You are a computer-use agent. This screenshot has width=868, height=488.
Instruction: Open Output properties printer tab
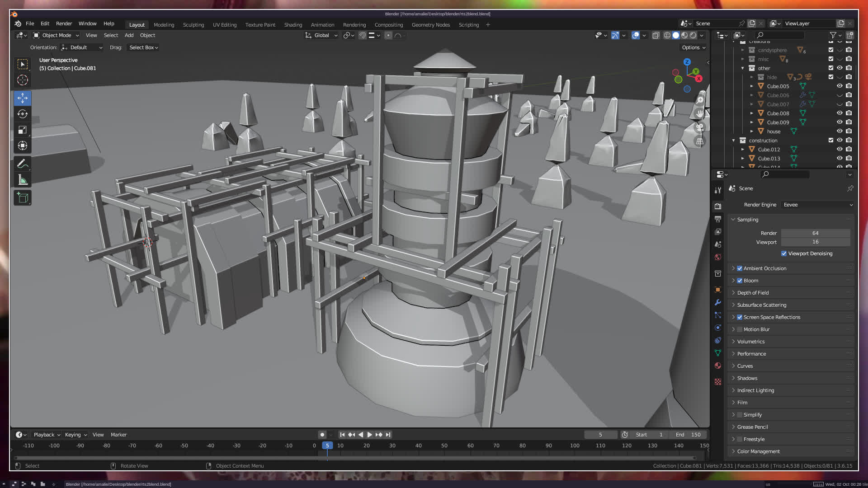point(718,219)
